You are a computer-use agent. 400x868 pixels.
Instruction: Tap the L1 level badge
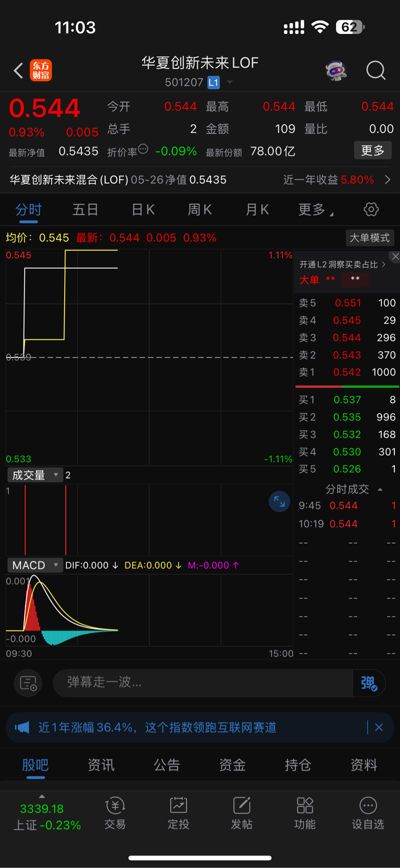[x=214, y=82]
